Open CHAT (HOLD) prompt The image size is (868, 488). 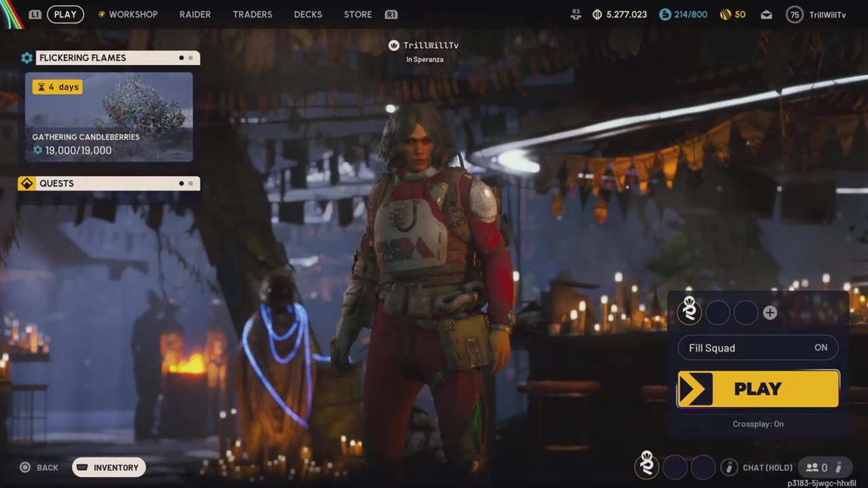point(768,468)
